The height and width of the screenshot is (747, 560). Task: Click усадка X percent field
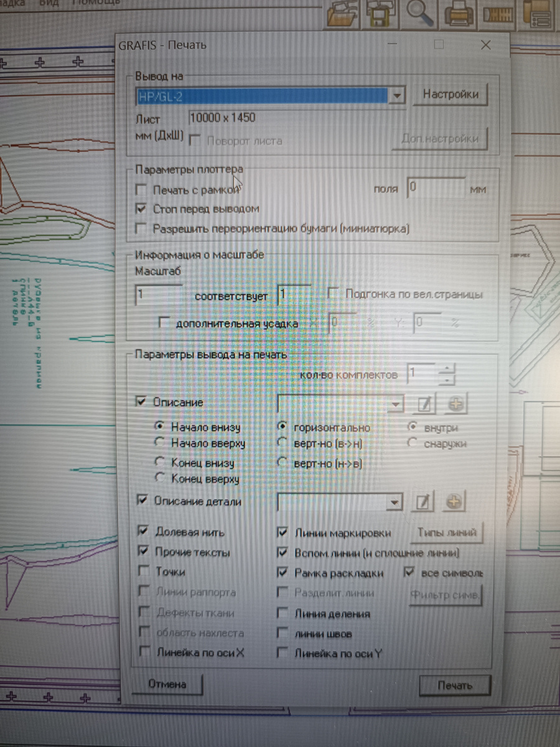pyautogui.click(x=343, y=322)
